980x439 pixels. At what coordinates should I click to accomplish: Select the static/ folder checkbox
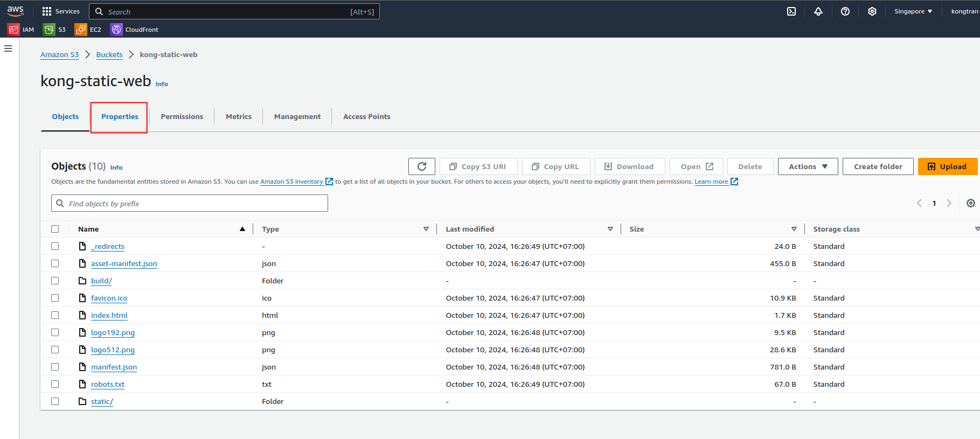click(55, 401)
